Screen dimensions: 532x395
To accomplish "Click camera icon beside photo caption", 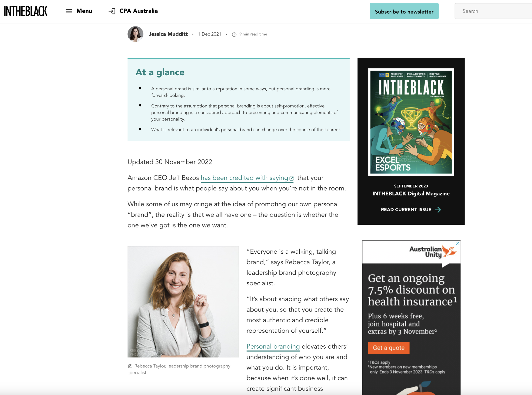I will [130, 366].
